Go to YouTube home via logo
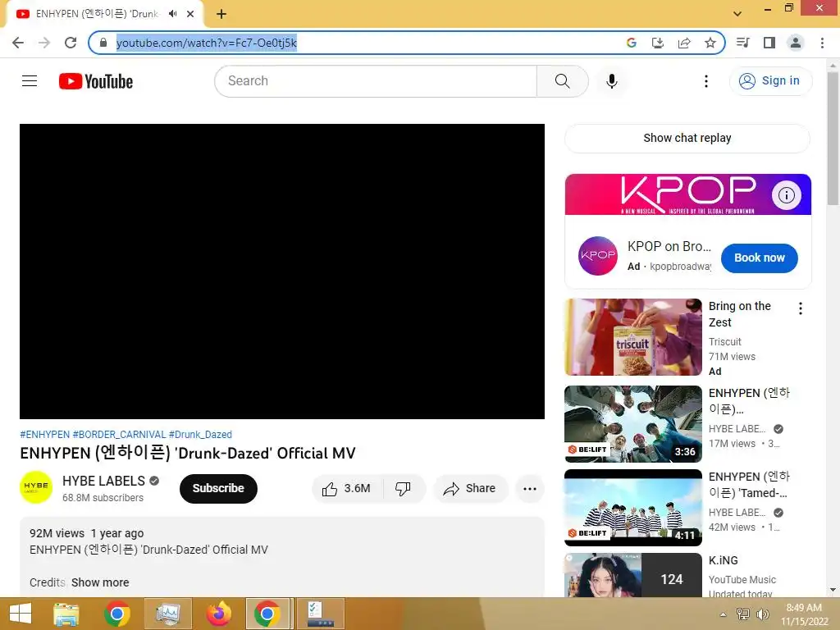 click(96, 81)
